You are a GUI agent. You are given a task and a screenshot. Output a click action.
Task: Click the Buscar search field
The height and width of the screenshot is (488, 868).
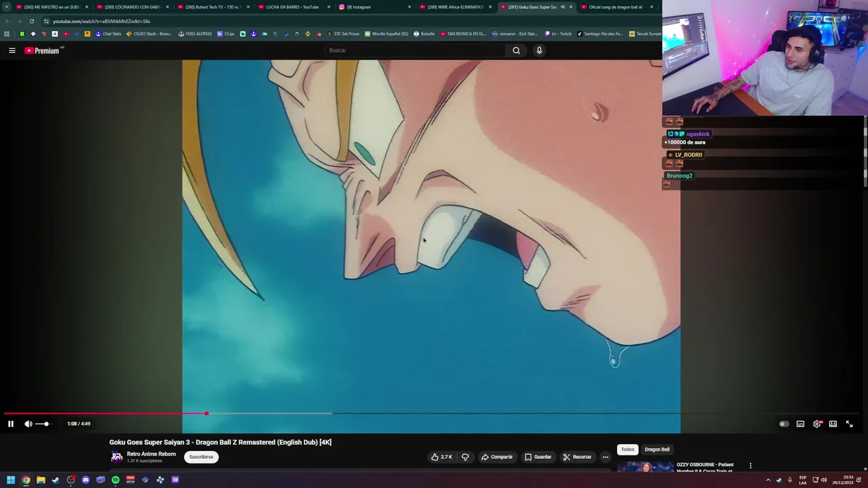(415, 50)
